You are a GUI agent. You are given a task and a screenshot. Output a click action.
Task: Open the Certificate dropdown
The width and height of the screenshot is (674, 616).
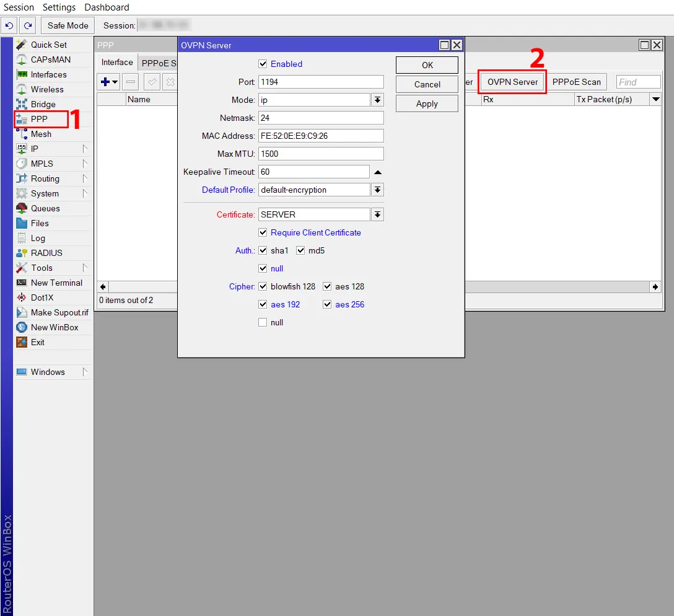[377, 214]
